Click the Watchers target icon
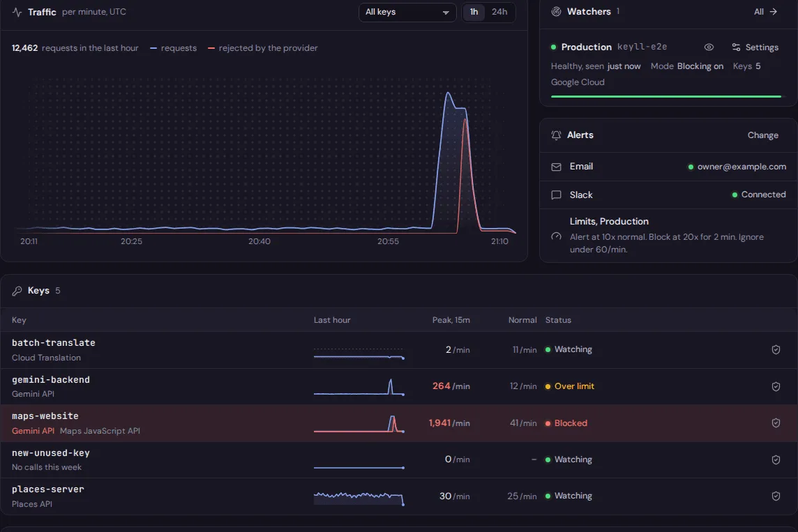 pyautogui.click(x=556, y=11)
